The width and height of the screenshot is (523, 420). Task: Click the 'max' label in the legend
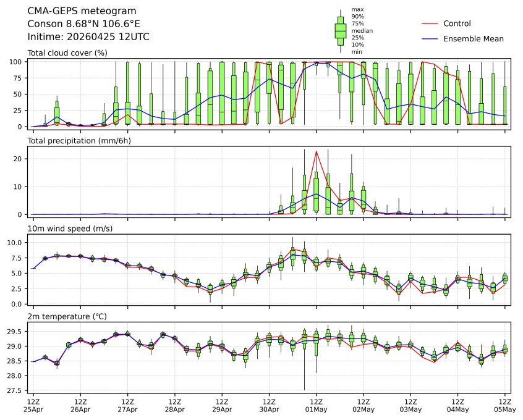pos(357,9)
